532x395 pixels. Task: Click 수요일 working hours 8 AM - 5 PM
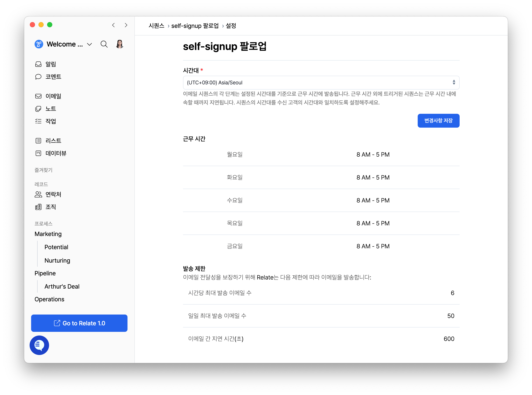click(373, 200)
